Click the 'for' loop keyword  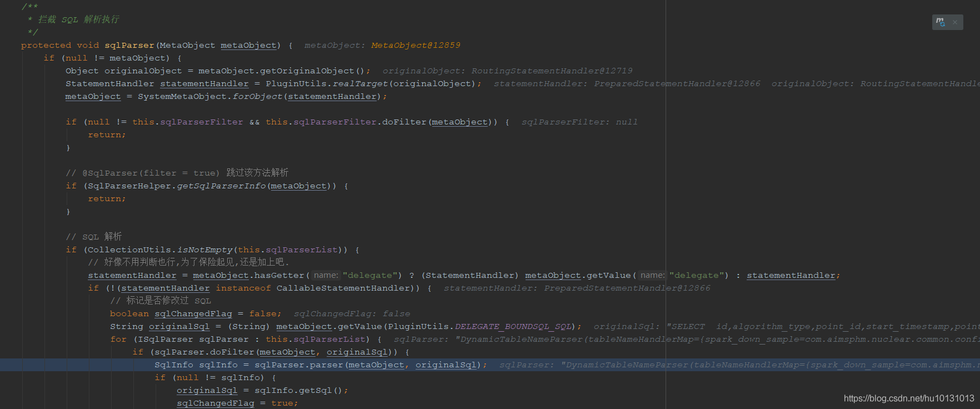coord(118,340)
